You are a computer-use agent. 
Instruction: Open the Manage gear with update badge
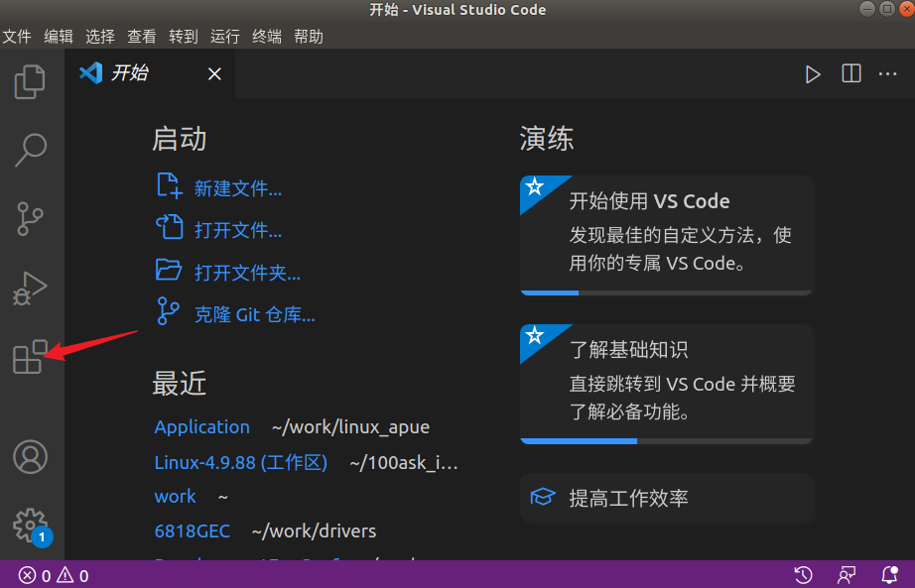pos(32,527)
